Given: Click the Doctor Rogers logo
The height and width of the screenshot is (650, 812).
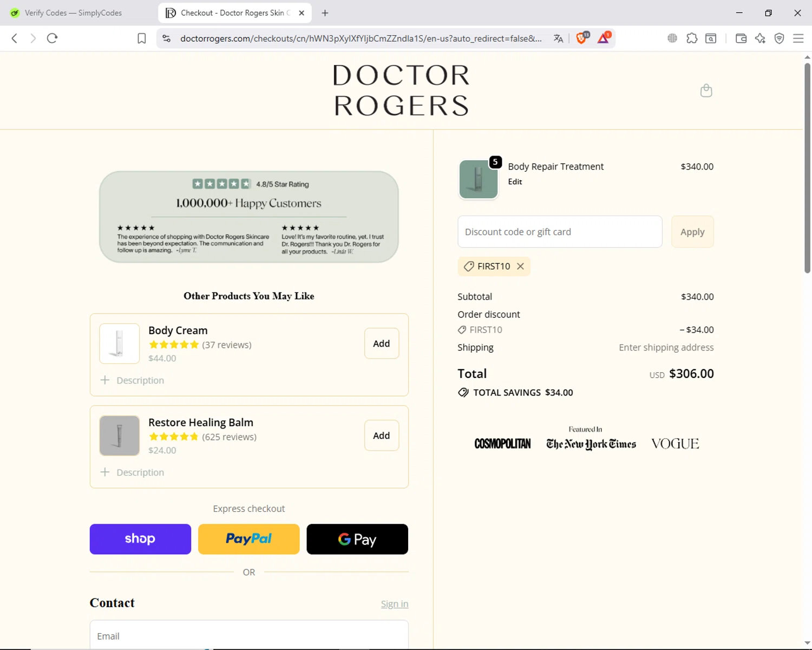Looking at the screenshot, I should point(401,90).
